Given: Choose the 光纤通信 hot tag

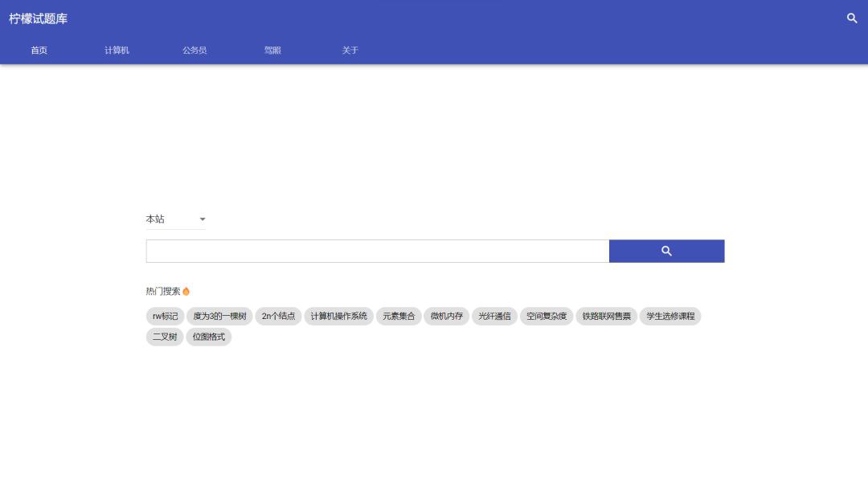Looking at the screenshot, I should click(x=494, y=316).
